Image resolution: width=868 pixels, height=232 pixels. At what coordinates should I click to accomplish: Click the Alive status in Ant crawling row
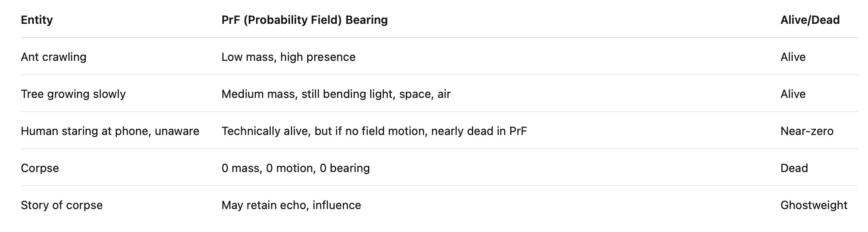793,57
